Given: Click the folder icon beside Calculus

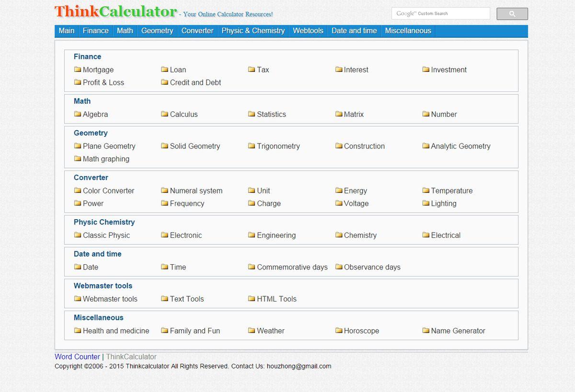Looking at the screenshot, I should 164,114.
